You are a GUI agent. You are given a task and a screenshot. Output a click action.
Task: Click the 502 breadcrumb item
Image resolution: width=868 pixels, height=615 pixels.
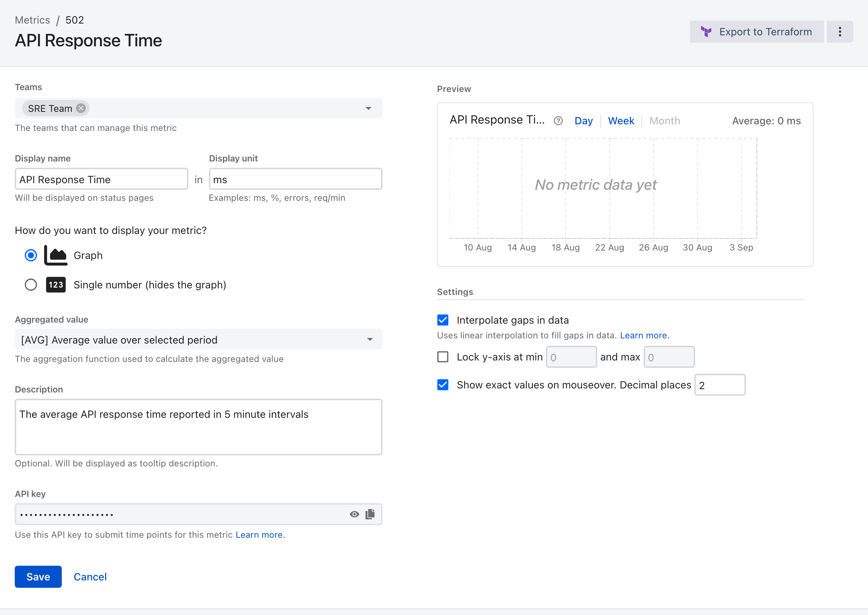pos(75,20)
